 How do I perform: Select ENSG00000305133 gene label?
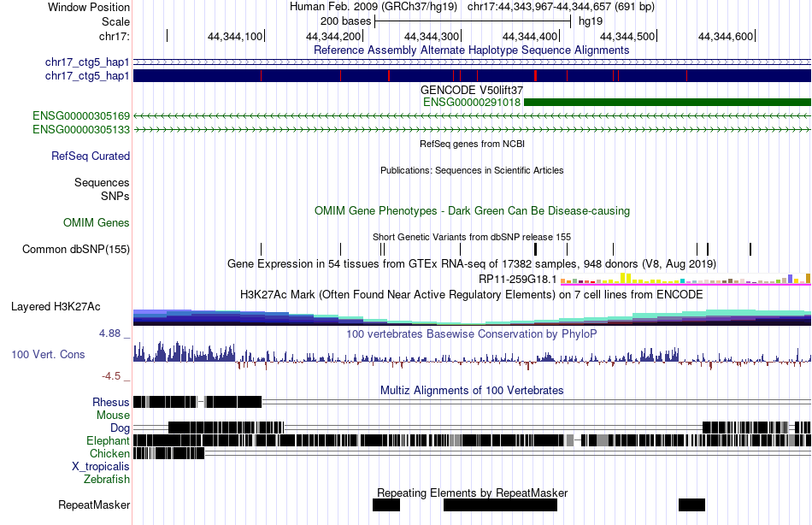coord(81,130)
